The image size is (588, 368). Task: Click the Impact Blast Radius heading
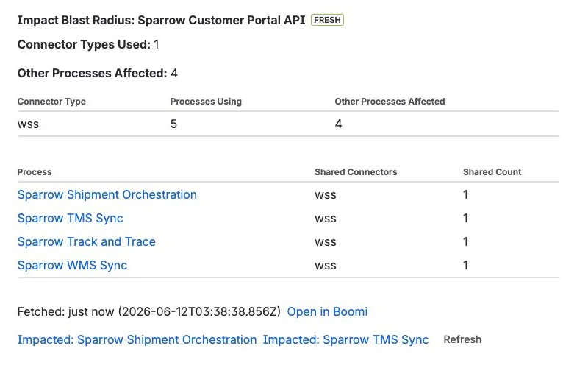(161, 20)
